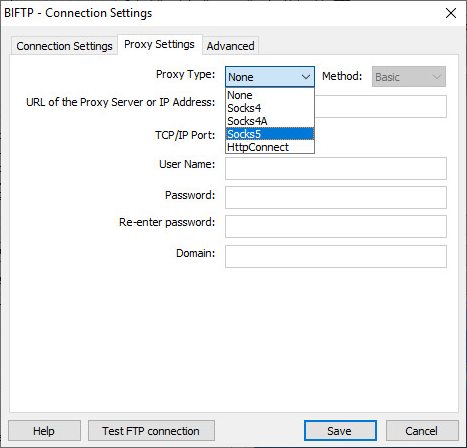Open the Advanced tab

pos(230,46)
